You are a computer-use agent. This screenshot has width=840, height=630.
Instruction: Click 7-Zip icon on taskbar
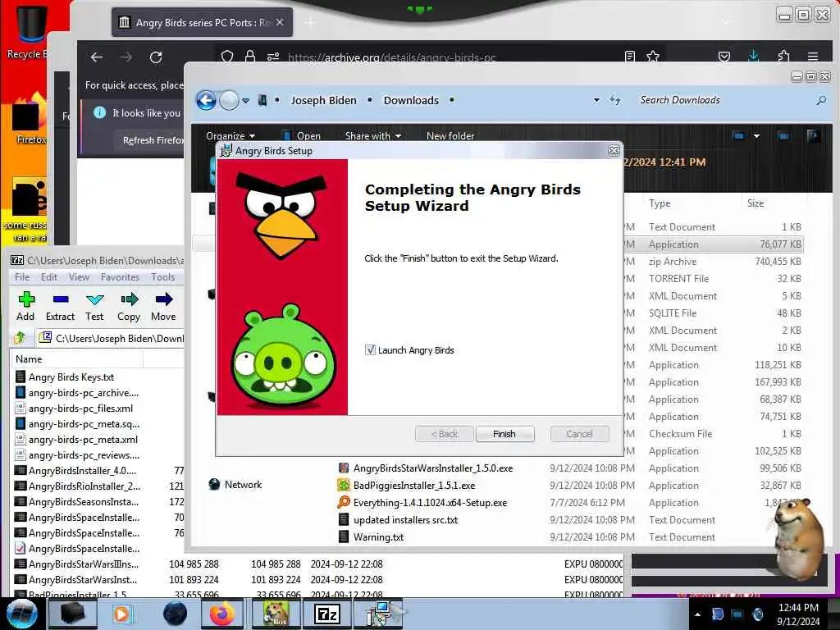[x=327, y=614]
